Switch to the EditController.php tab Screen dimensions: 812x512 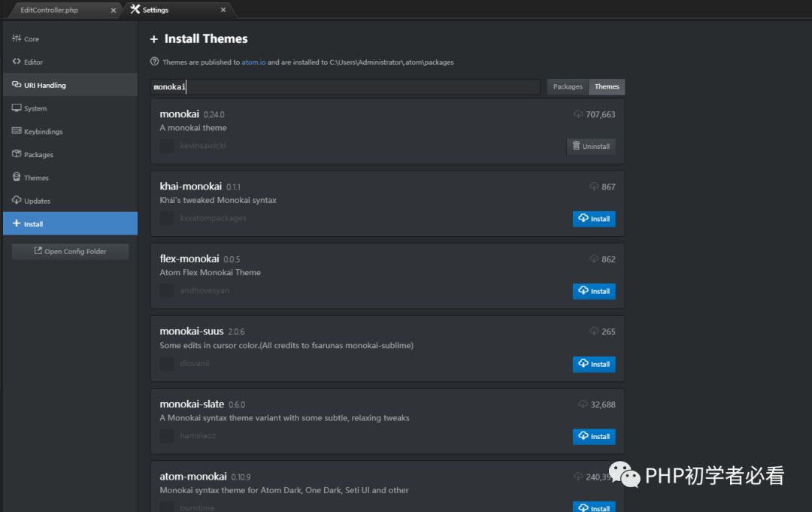(59, 11)
